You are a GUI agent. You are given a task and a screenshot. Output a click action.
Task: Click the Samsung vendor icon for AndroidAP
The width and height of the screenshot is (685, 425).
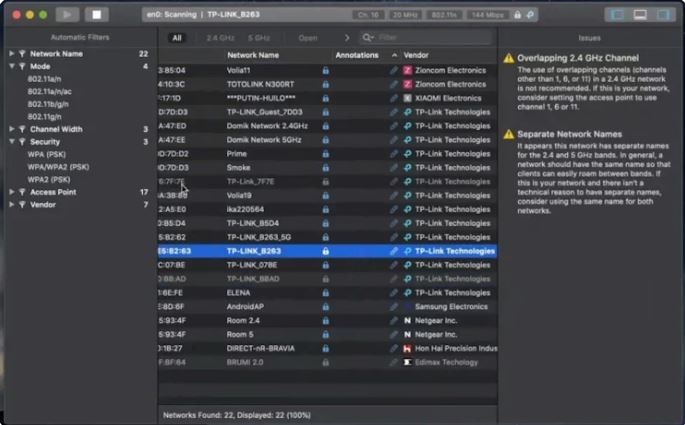[407, 307]
